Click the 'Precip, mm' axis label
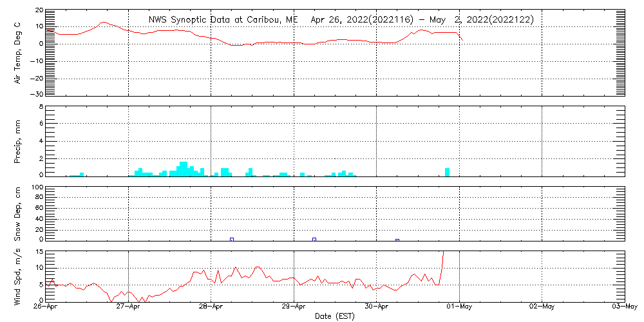This screenshot has width=644, height=322. tap(17, 141)
